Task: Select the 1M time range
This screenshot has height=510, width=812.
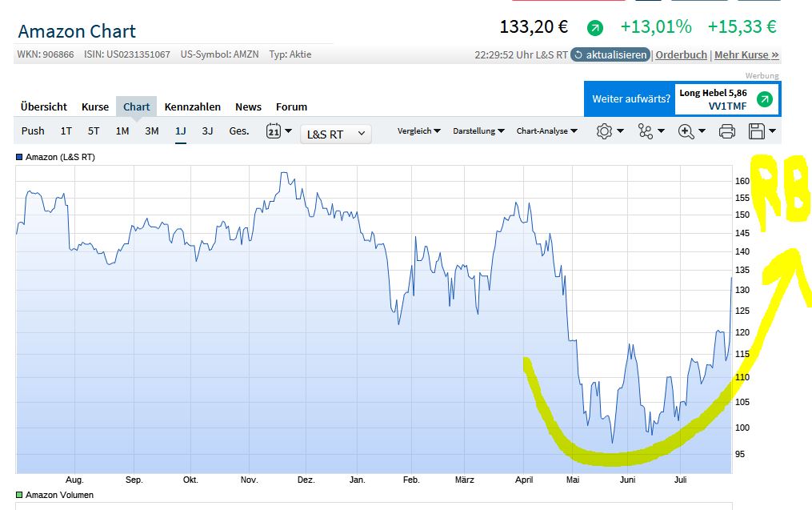Action: click(122, 131)
